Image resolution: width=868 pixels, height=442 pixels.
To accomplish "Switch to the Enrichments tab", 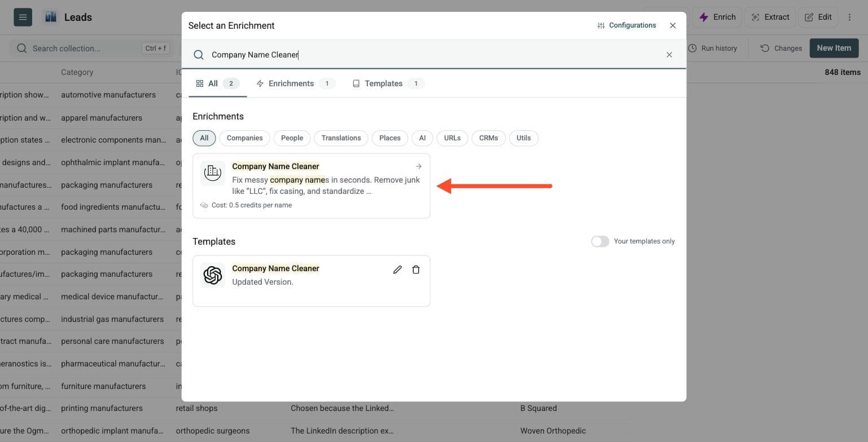I will click(x=296, y=83).
